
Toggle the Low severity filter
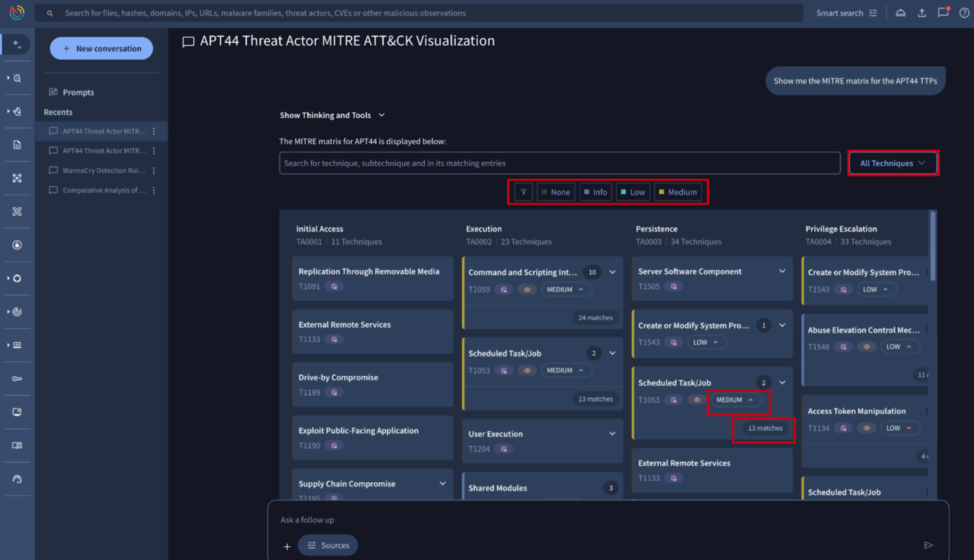[632, 192]
